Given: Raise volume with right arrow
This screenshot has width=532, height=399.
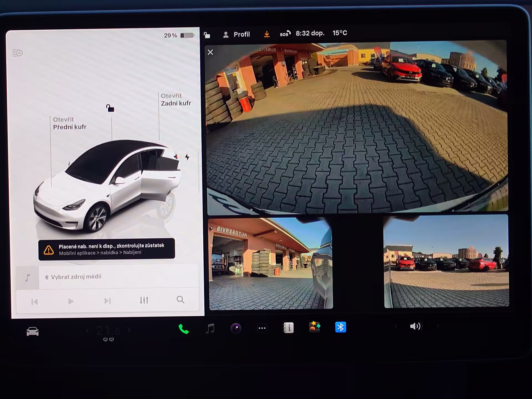Looking at the screenshot, I should click(438, 326).
